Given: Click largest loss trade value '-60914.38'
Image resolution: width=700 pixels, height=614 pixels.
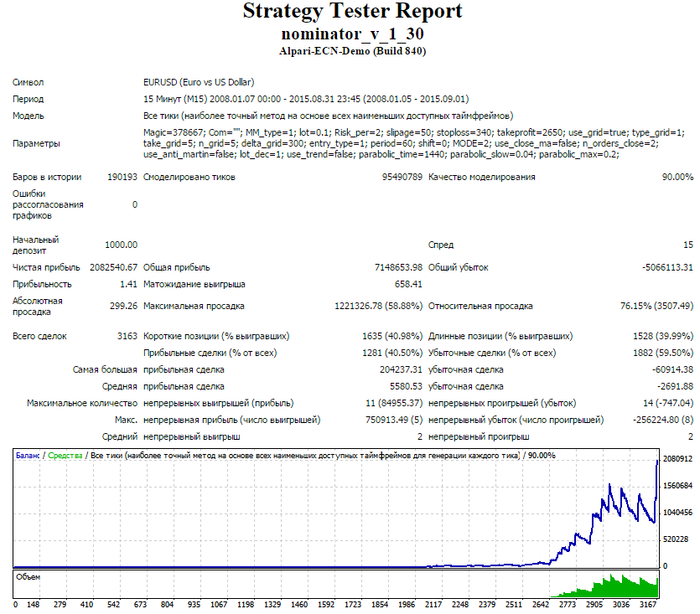Looking at the screenshot, I should [672, 370].
